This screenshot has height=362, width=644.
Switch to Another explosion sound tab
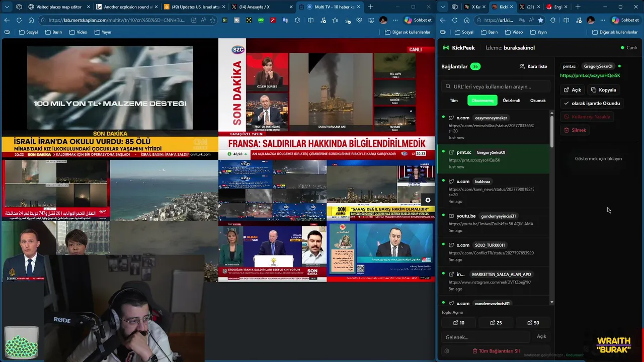126,7
